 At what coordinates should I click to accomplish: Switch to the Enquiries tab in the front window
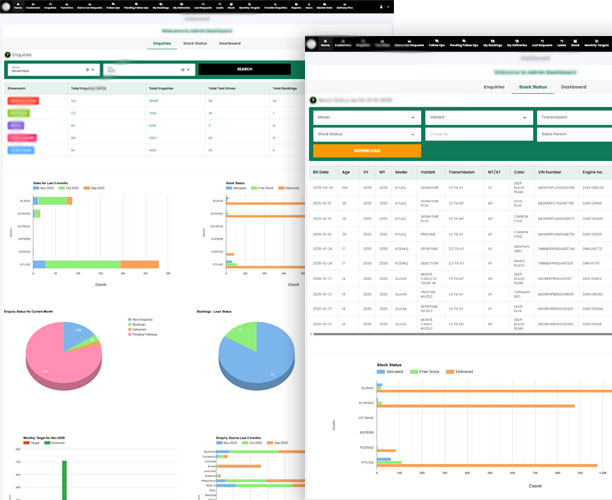[x=494, y=87]
